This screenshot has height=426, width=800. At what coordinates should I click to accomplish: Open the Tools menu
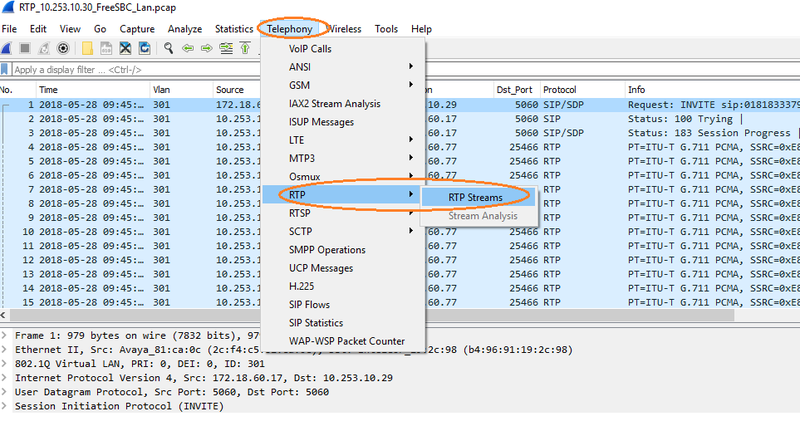coord(386,29)
